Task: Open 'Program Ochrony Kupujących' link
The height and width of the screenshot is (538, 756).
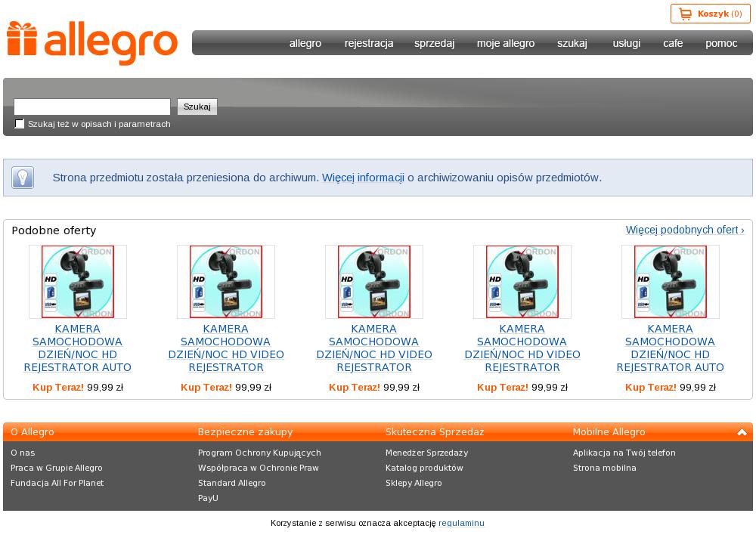Action: pyautogui.click(x=259, y=453)
